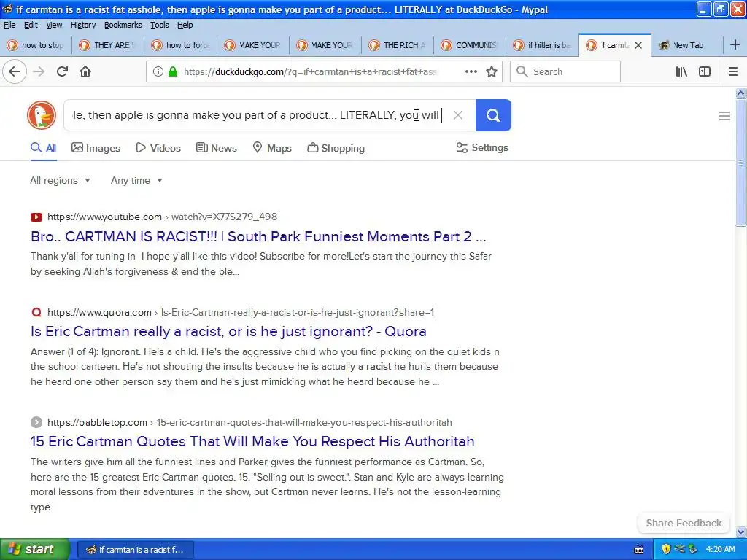
Task: Open the File menu
Action: [9, 25]
